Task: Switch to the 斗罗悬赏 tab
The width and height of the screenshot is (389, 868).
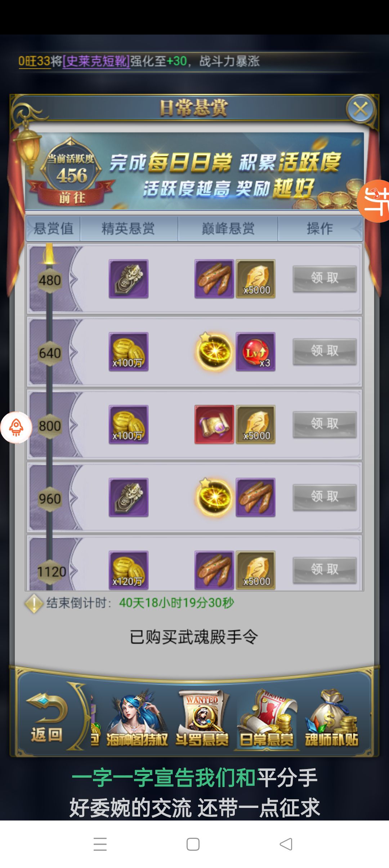Action: pos(202,718)
